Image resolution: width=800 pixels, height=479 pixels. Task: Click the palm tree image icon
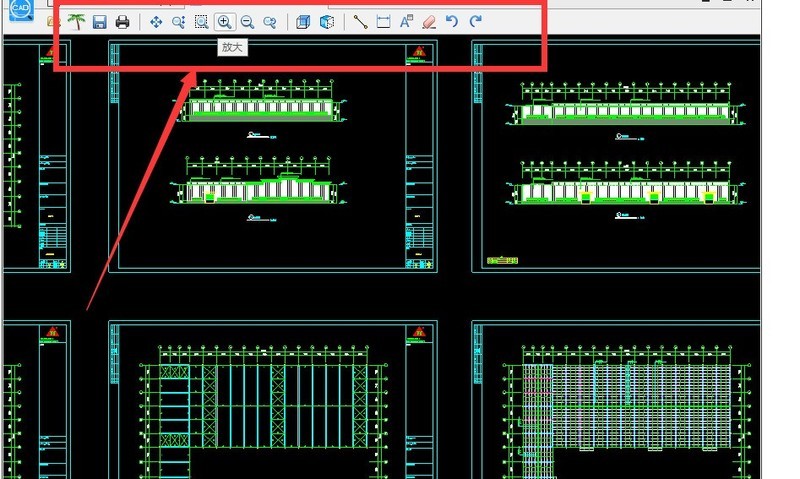click(x=76, y=22)
